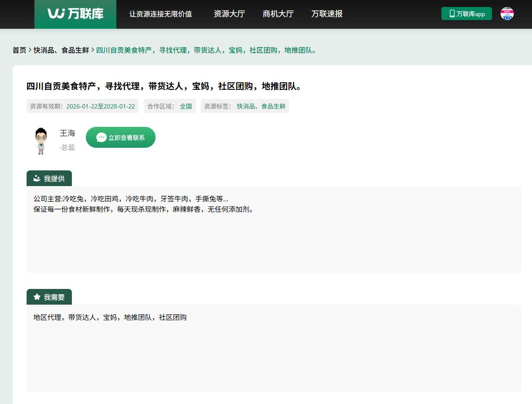Click the phone icon in 万联库app button
532x404 pixels.
point(452,14)
